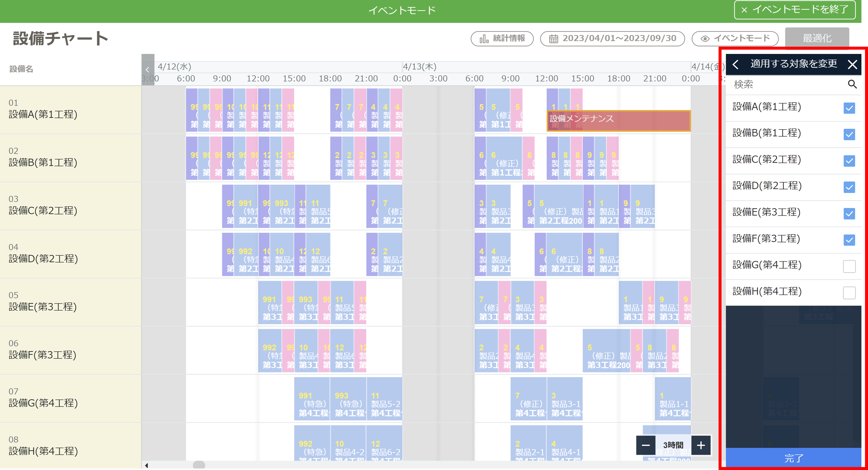The height and width of the screenshot is (470, 868).
Task: Select task 5 (修正) 第3工程200 on 設備F row
Action: (606, 351)
